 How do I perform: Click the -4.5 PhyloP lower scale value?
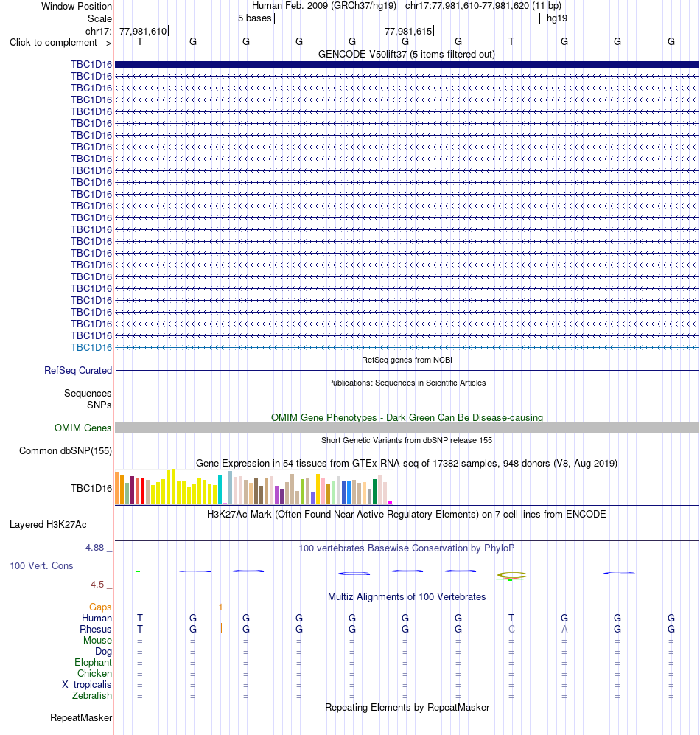coord(96,585)
